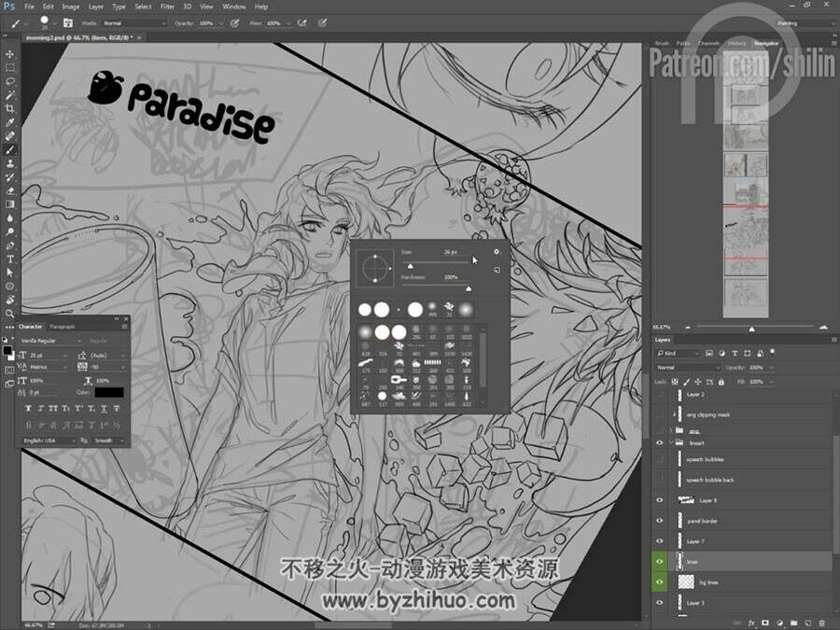
Task: Open brush preset picker gear menu
Action: tap(497, 251)
